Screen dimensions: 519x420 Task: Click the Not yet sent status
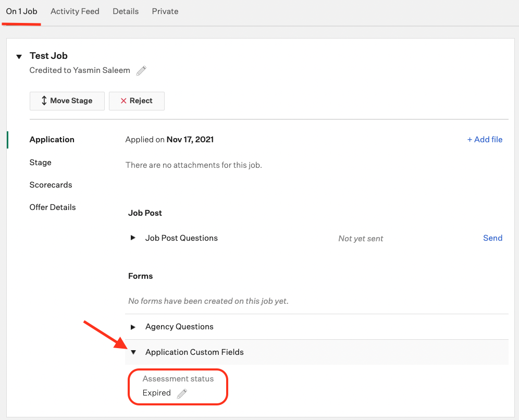(361, 239)
